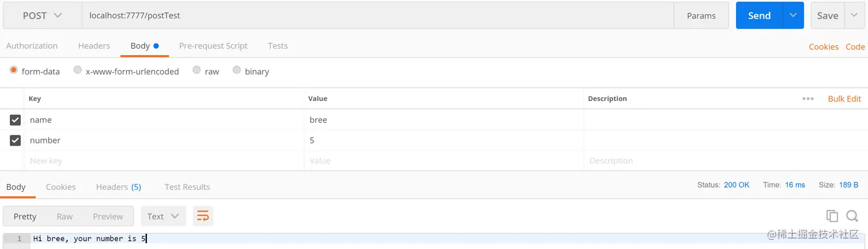Click the wrap lines icon in response toolbar
Screen dimensions: 868x249
coord(203,216)
